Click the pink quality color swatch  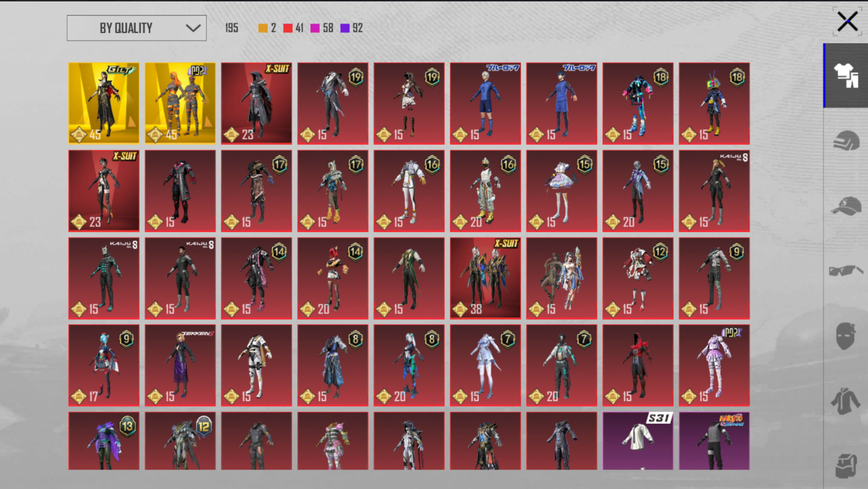pos(315,28)
